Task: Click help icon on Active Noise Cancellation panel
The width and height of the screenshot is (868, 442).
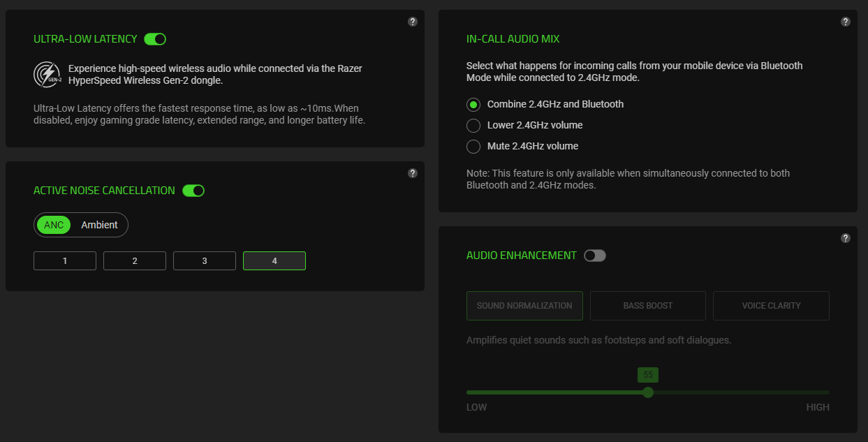Action: click(x=413, y=173)
